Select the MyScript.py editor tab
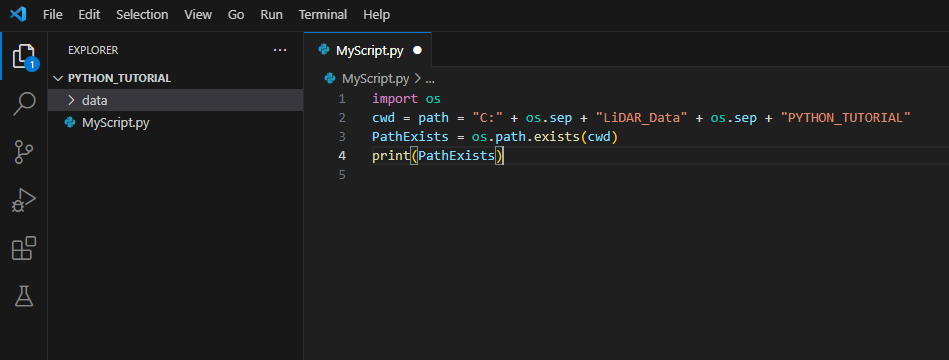Screen dimensions: 949x360 pyautogui.click(x=368, y=50)
